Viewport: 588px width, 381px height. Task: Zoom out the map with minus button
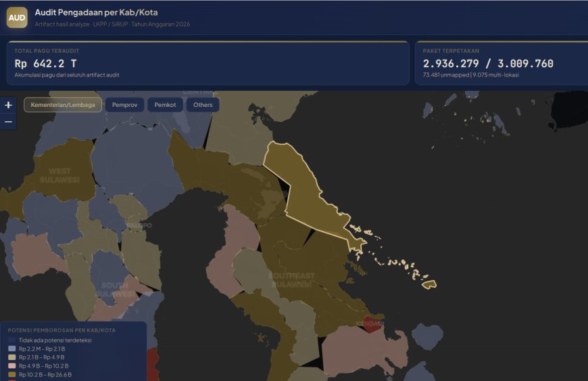(x=8, y=122)
